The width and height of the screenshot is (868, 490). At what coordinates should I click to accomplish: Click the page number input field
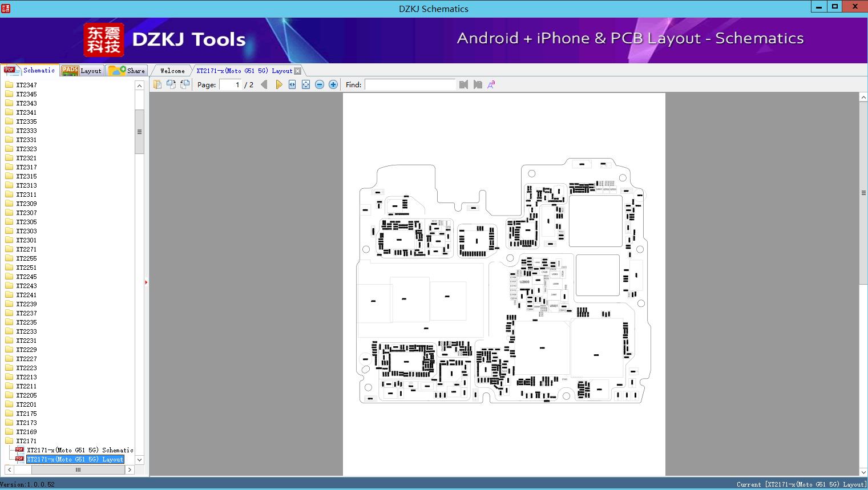pyautogui.click(x=230, y=84)
